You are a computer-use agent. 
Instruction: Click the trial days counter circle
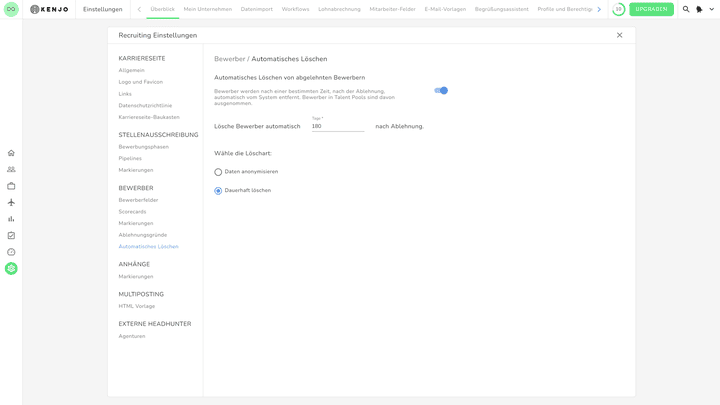coord(619,9)
